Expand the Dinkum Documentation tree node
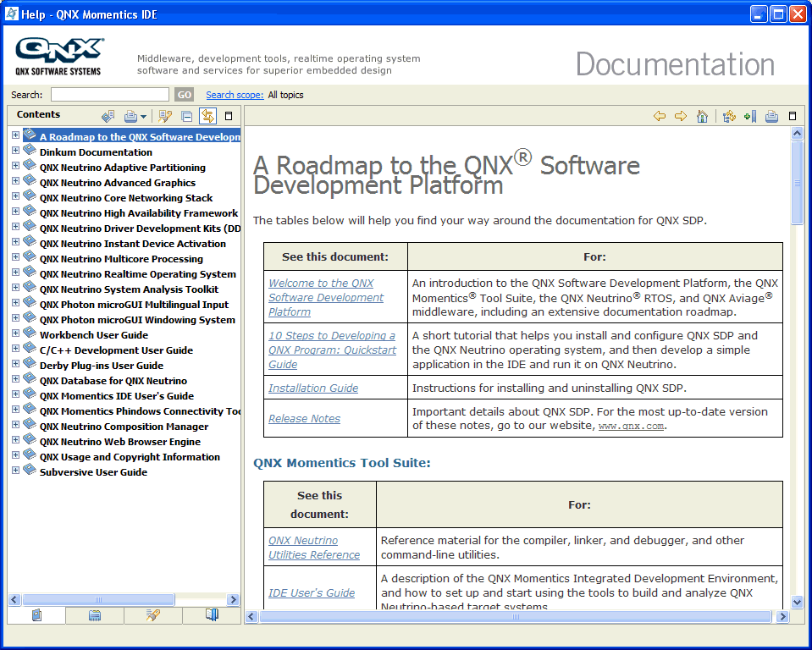 tap(15, 151)
